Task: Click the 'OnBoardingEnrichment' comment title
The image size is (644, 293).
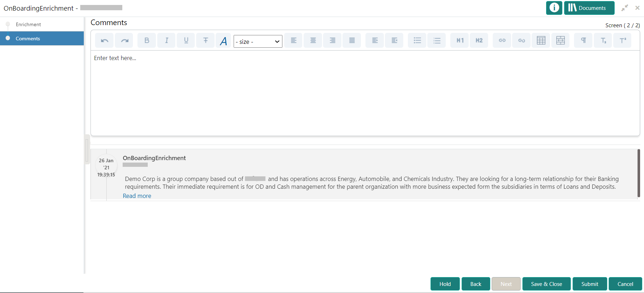Action: [x=154, y=158]
